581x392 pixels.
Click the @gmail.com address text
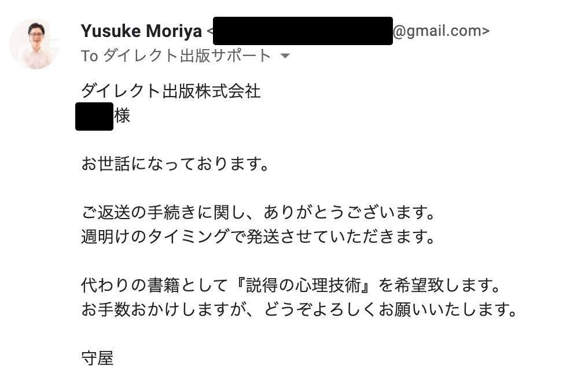(441, 31)
